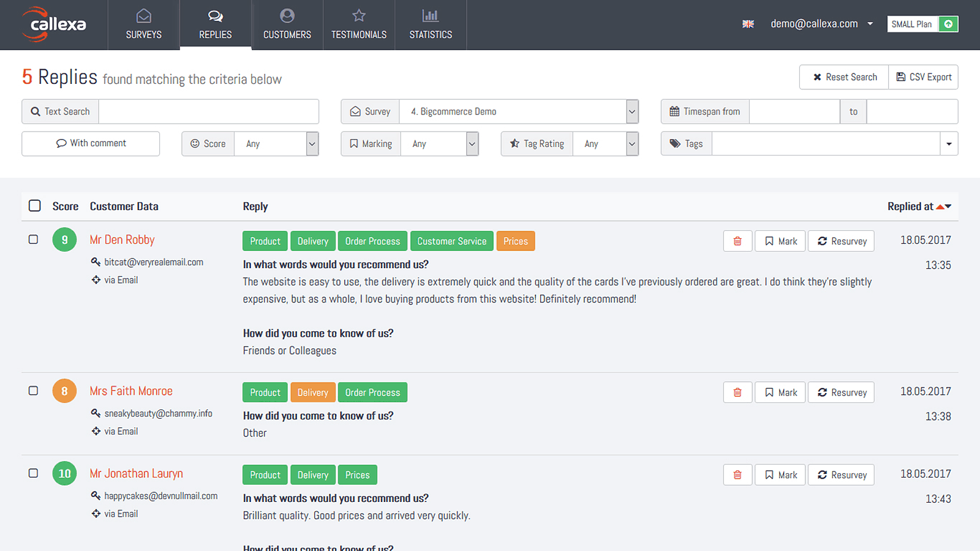This screenshot has width=980, height=551.
Task: Switch to the Replies tab
Action: pyautogui.click(x=215, y=24)
